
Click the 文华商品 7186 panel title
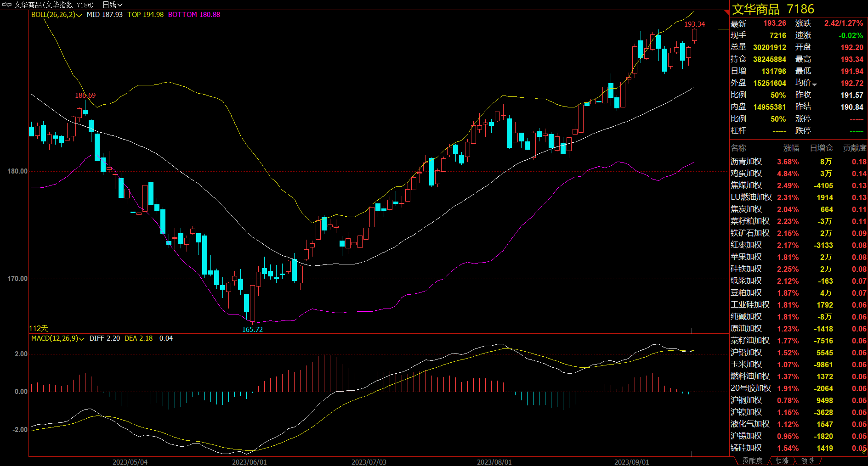[773, 9]
